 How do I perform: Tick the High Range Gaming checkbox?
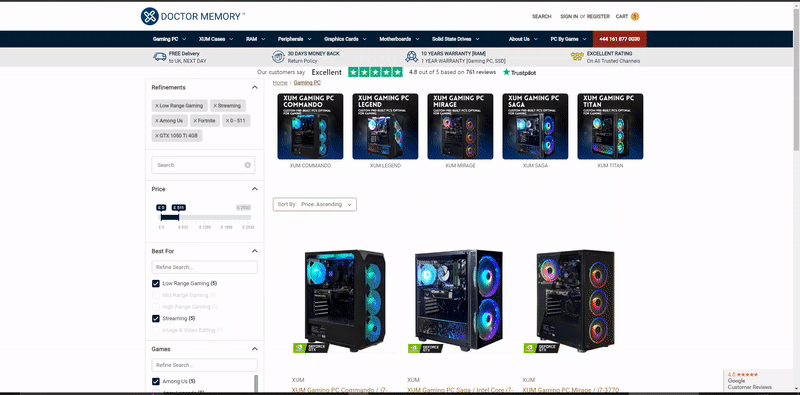[x=156, y=307]
